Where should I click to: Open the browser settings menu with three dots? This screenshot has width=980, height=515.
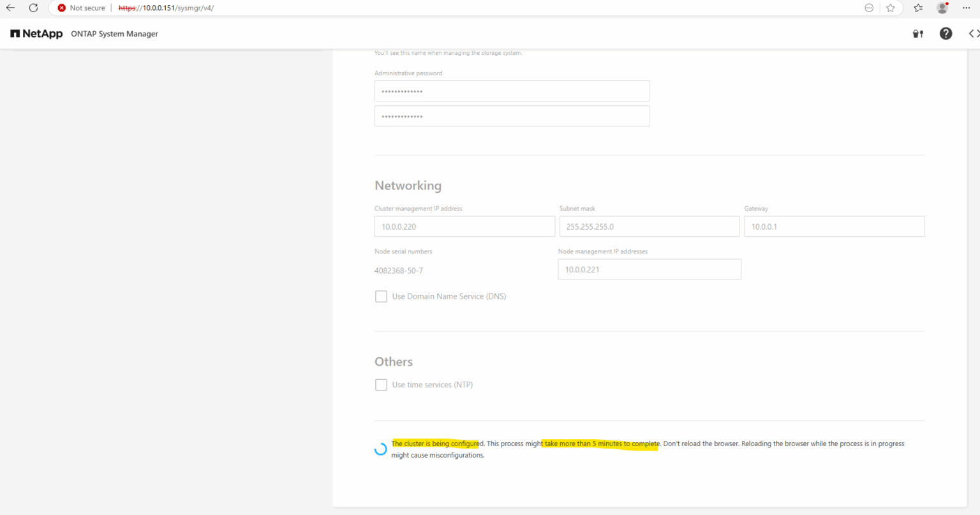(x=966, y=8)
